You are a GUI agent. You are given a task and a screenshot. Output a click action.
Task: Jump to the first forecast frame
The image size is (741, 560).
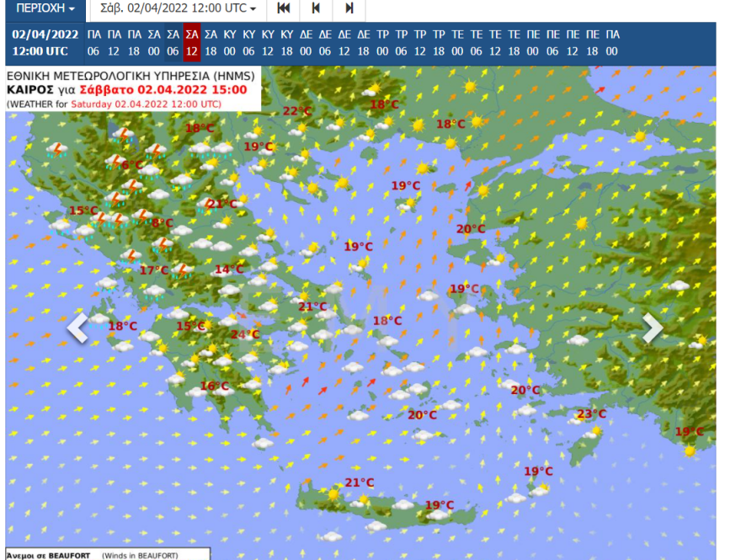(x=284, y=8)
